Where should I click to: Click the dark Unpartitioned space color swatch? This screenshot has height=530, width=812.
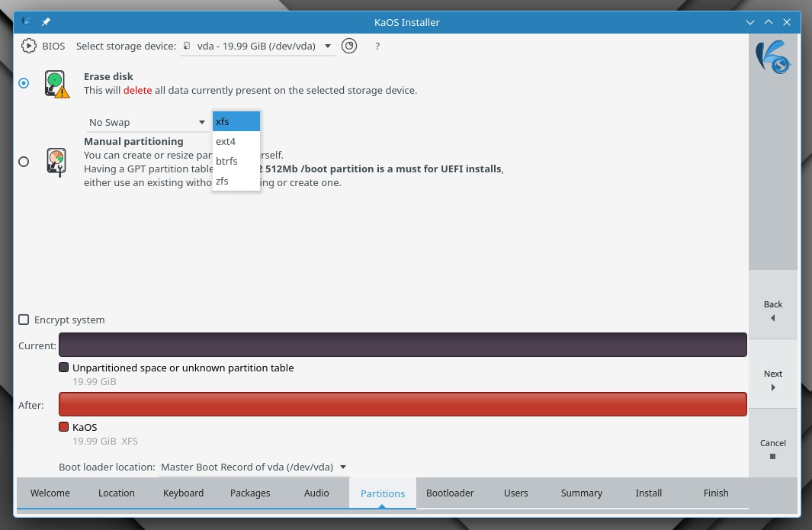click(64, 368)
